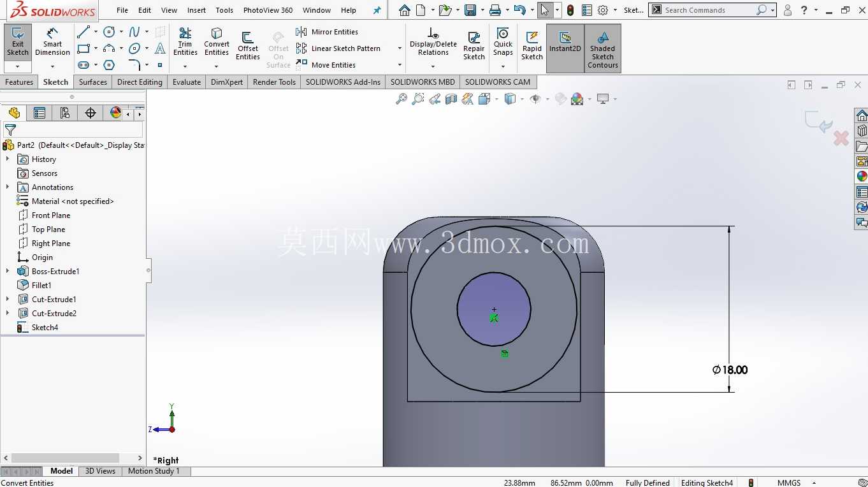868x487 pixels.
Task: Select the Line sketch tool
Action: click(x=83, y=32)
